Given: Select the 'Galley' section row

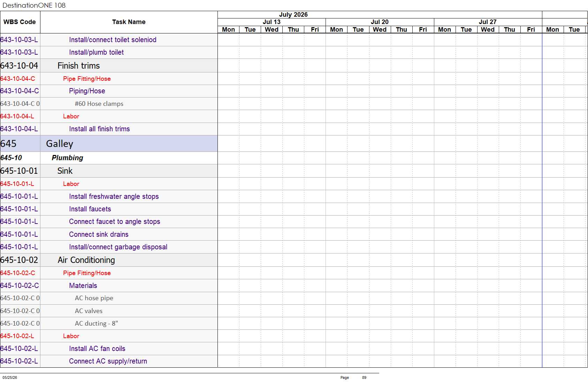Looking at the screenshot, I should (x=60, y=143).
